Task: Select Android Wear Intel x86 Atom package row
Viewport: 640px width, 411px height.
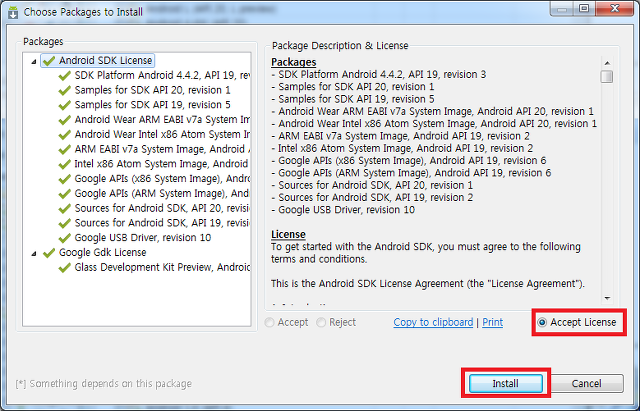Action: pyautogui.click(x=154, y=134)
